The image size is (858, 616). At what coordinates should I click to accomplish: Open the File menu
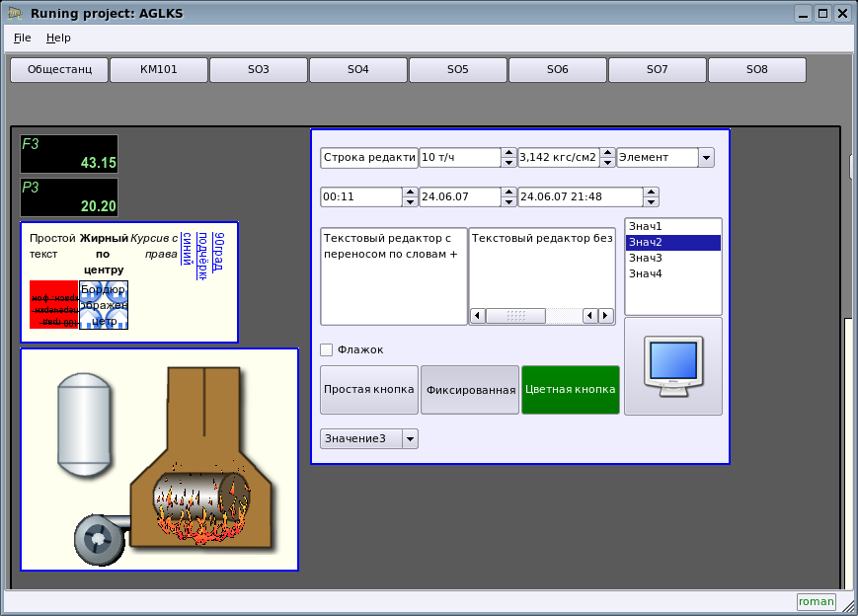click(x=22, y=38)
